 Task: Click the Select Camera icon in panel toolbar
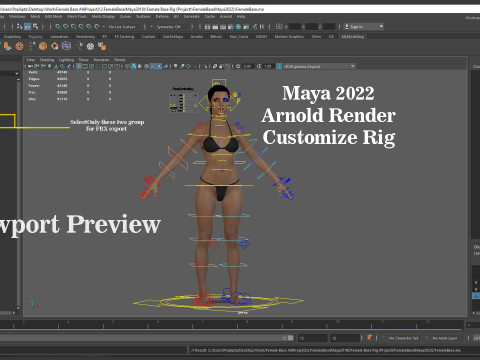pyautogui.click(x=29, y=66)
